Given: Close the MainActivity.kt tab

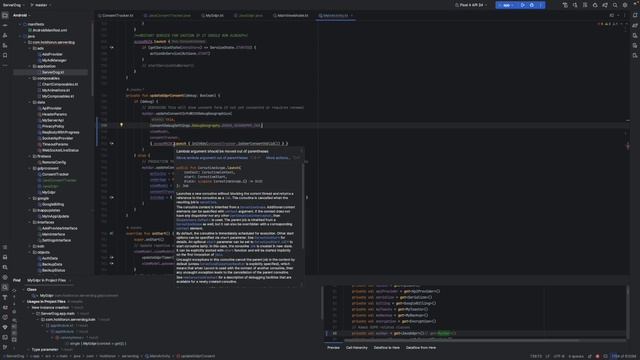Looking at the screenshot, I should (x=352, y=16).
